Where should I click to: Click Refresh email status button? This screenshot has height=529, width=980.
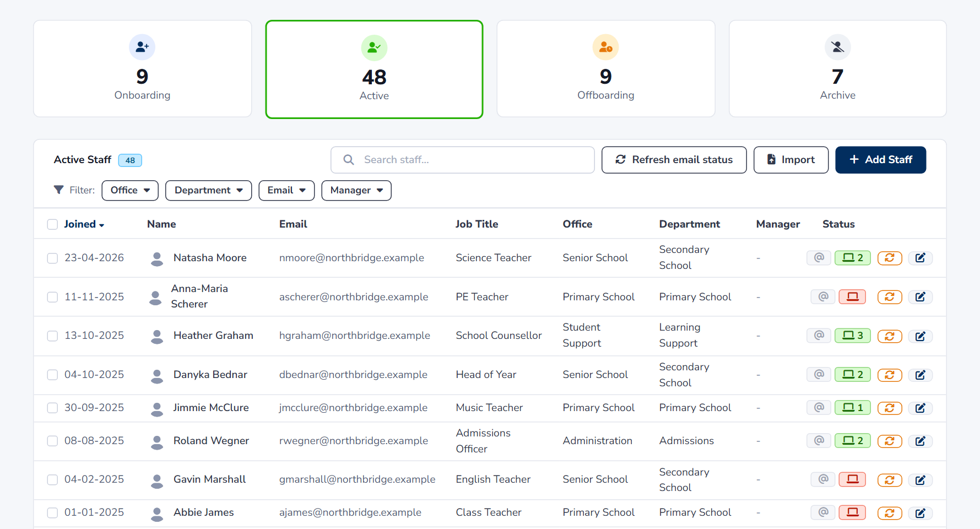point(674,160)
